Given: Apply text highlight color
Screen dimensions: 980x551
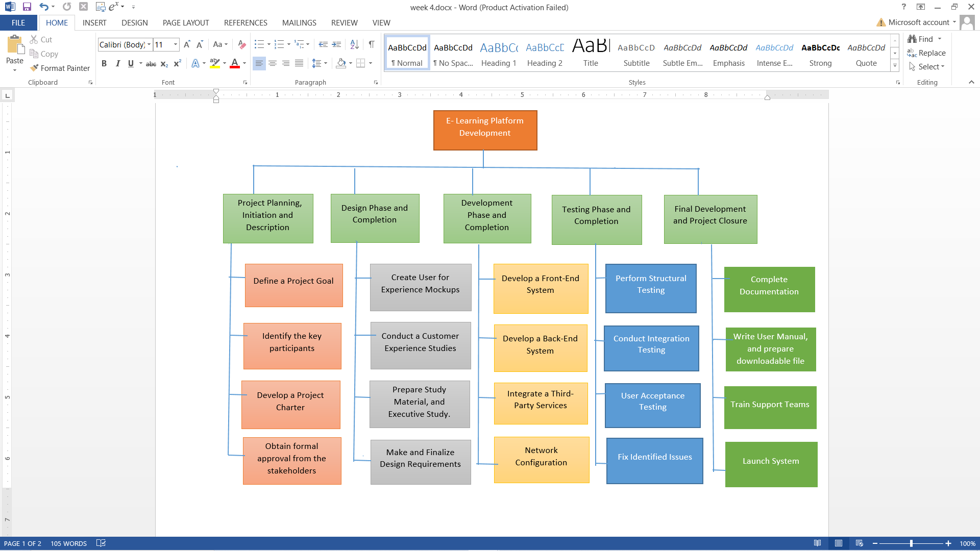Looking at the screenshot, I should coord(214,63).
